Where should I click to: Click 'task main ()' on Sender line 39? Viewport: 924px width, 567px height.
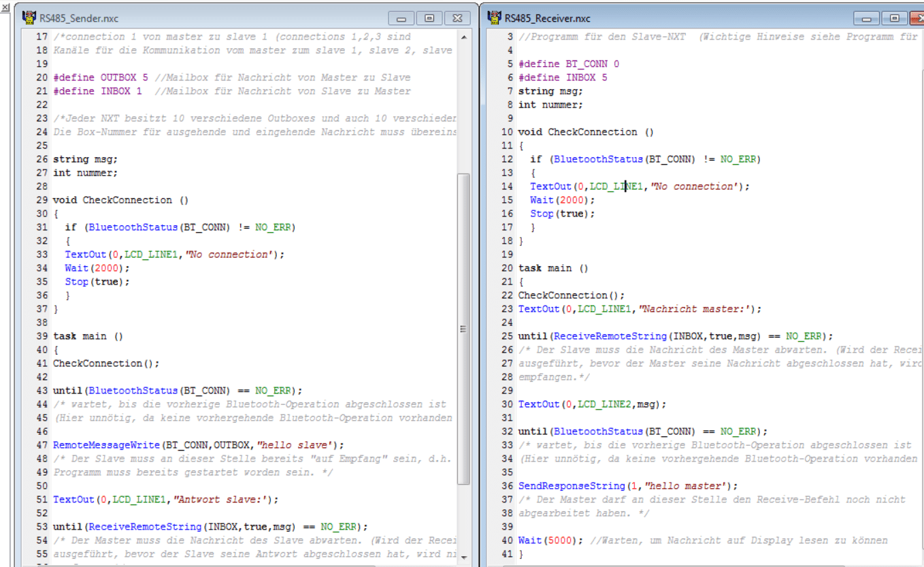click(x=88, y=336)
